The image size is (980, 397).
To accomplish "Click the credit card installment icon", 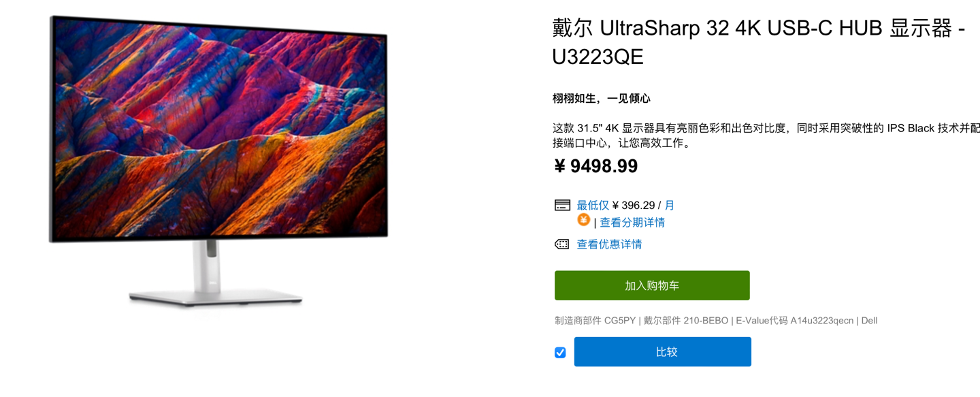I will tap(562, 205).
